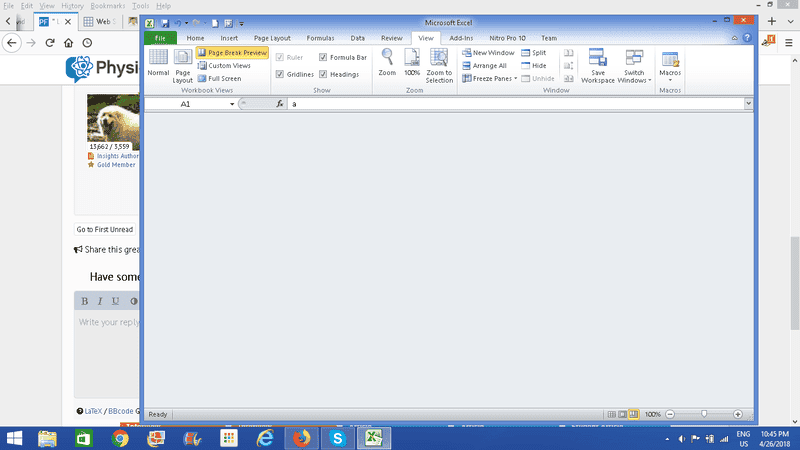Open Firefox from the Windows taskbar

coord(301,438)
